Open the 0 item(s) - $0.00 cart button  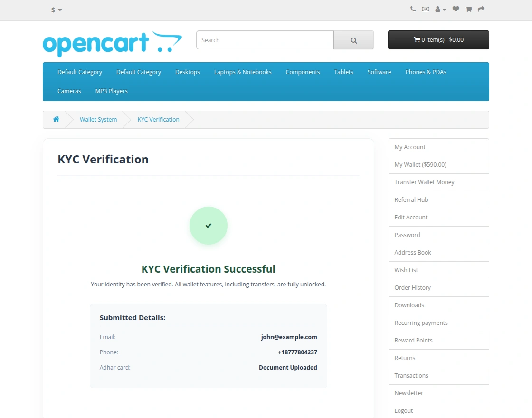tap(438, 40)
